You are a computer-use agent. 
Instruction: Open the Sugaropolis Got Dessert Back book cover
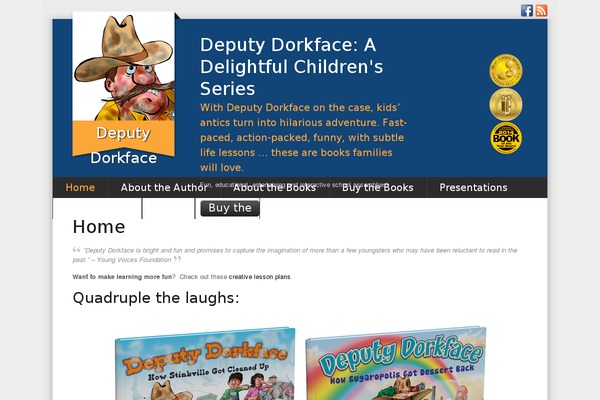pos(396,363)
